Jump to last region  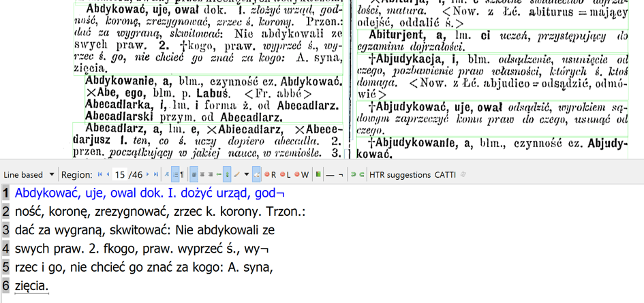point(156,175)
